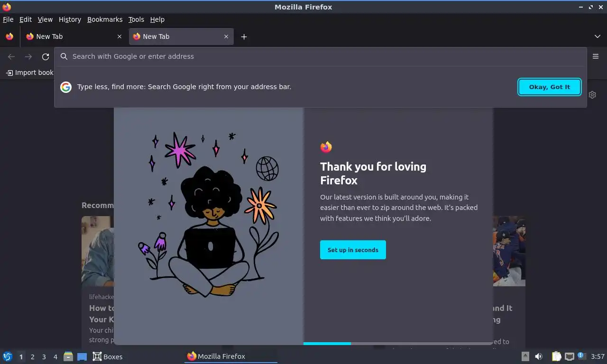Screen dimensions: 607x364
Task: Click the magnifier icon in address bar
Action: (x=64, y=56)
